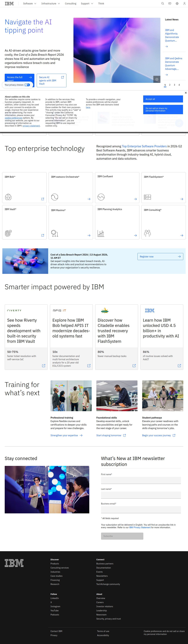This screenshot has height=644, width=188.
Task: Expand the Support menu
Action: coord(87,4)
